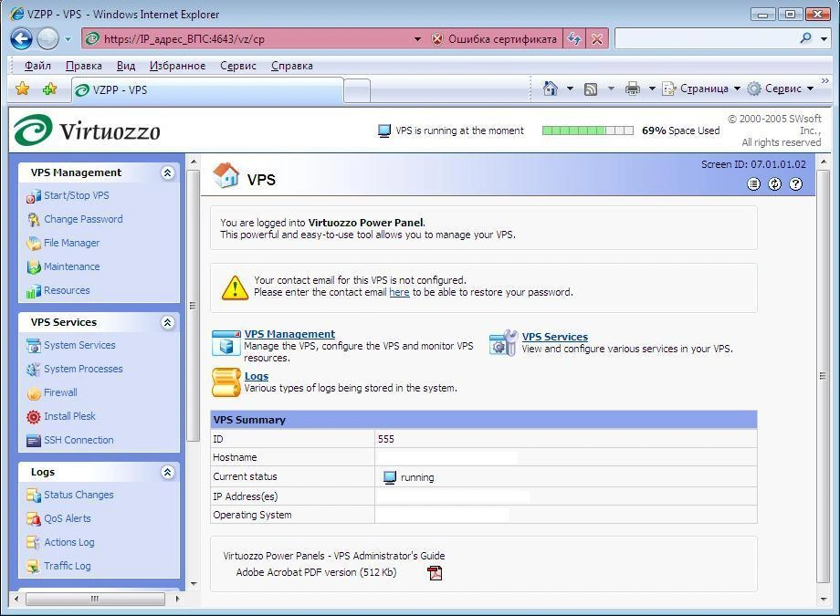This screenshot has width=840, height=616.
Task: Open the Правка menu
Action: click(x=84, y=66)
